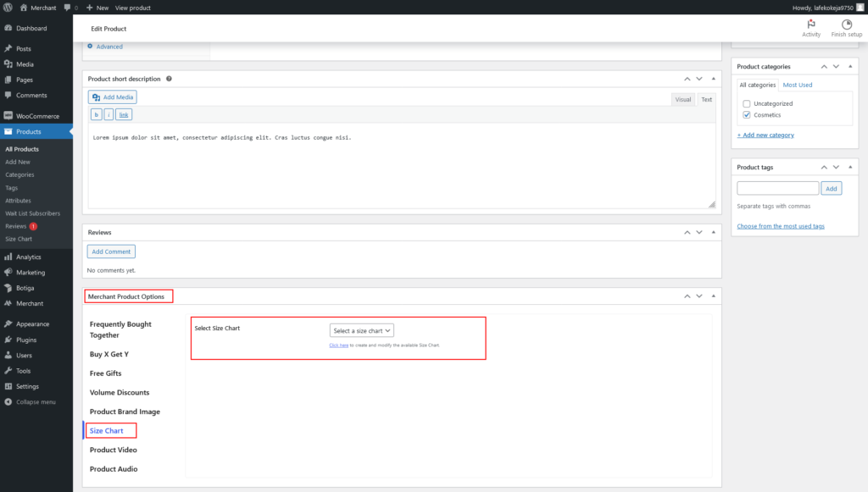Click the Add new category link
The height and width of the screenshot is (492, 868).
click(x=765, y=134)
